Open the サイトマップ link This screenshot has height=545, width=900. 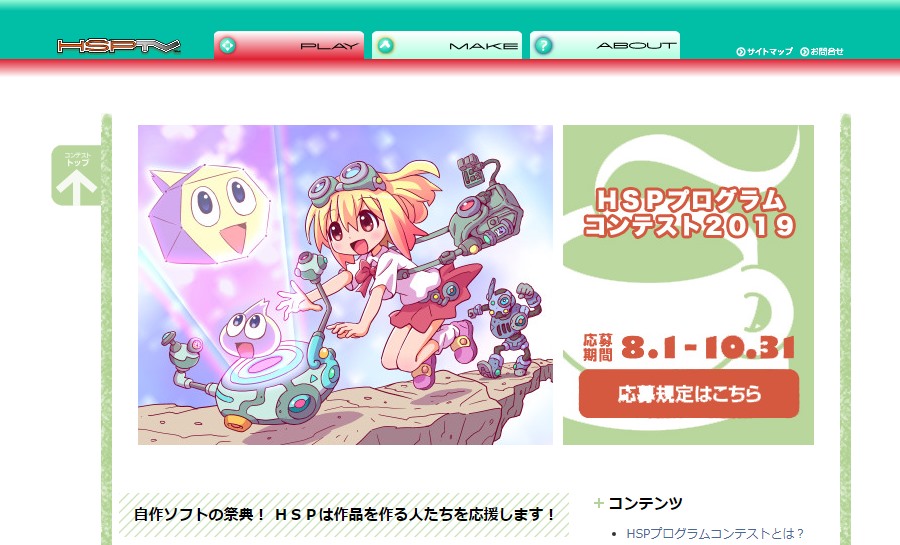coord(769,52)
